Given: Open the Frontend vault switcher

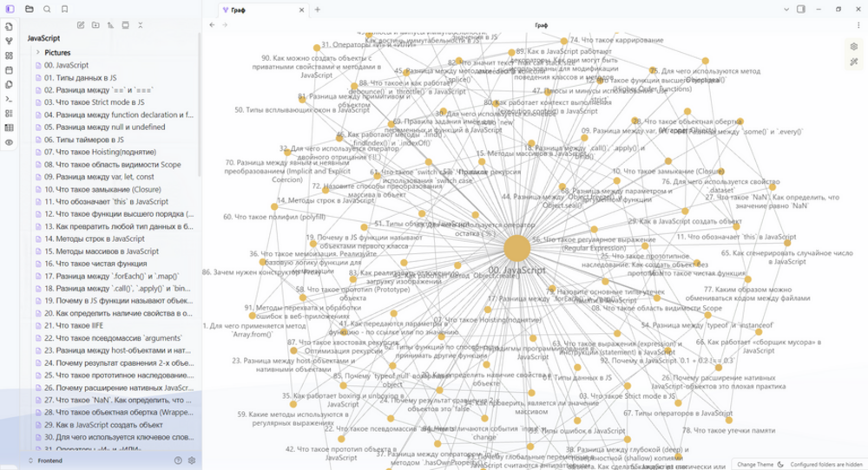Looking at the screenshot, I should [x=49, y=460].
